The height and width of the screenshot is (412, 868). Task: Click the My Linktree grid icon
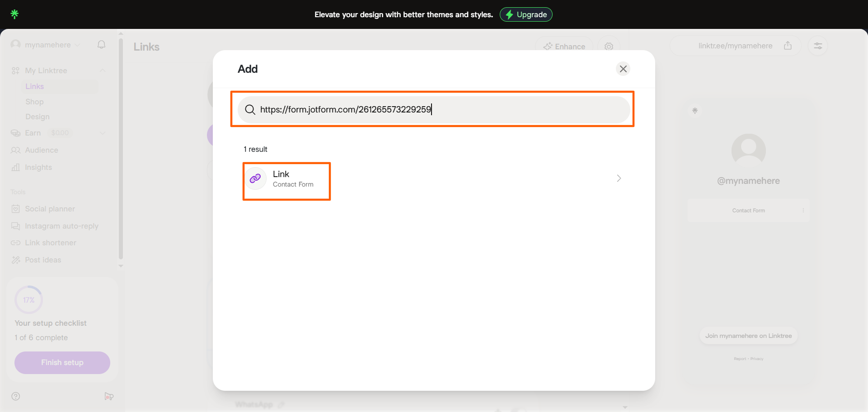point(16,70)
